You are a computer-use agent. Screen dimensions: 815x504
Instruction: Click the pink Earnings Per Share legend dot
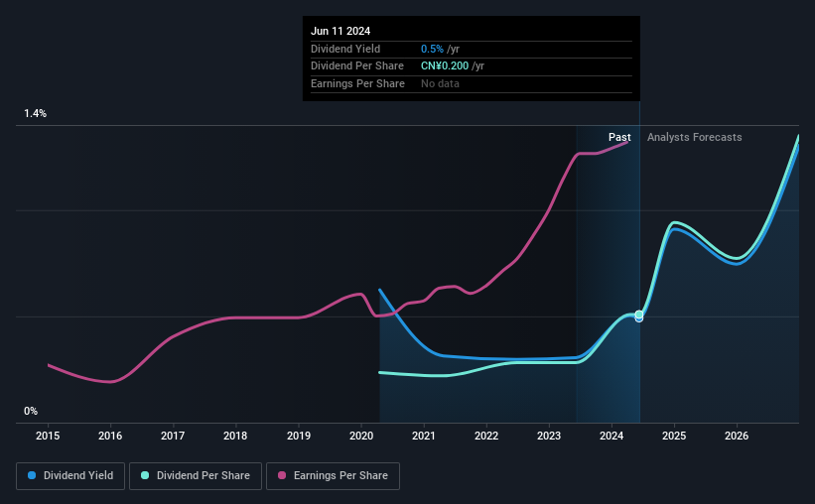(282, 475)
